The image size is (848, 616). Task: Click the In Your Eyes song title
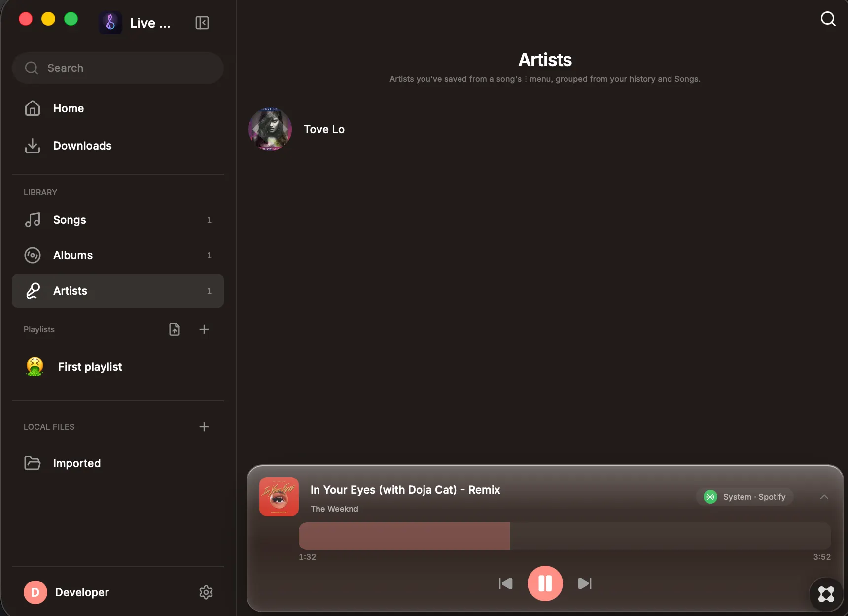pos(405,490)
